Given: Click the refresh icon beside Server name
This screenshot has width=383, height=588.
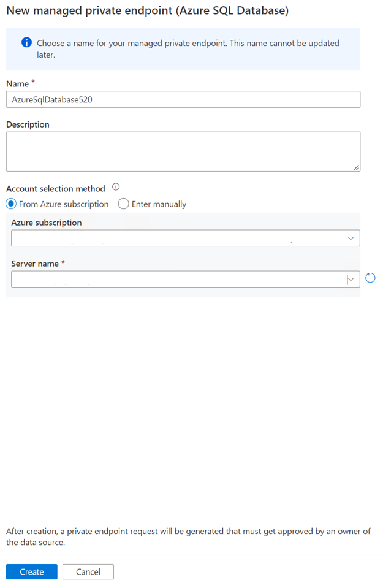Looking at the screenshot, I should pyautogui.click(x=370, y=278).
